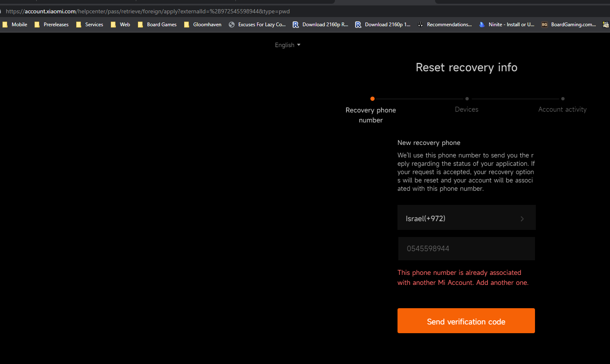
Task: Open the Gloomhaven bookmarks folder
Action: pos(203,25)
